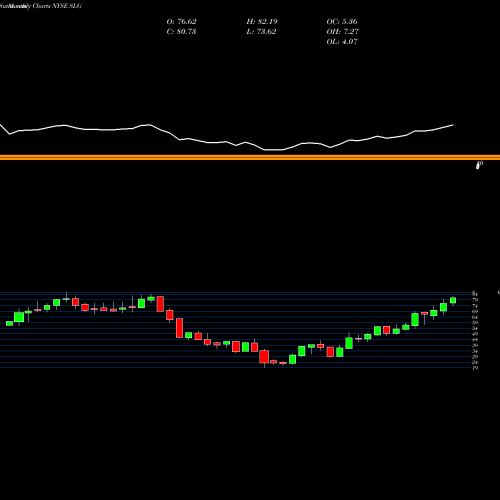This screenshot has height=500, width=500.
Task: Select the 'OC: 5.36' reading
Action: [x=342, y=22]
